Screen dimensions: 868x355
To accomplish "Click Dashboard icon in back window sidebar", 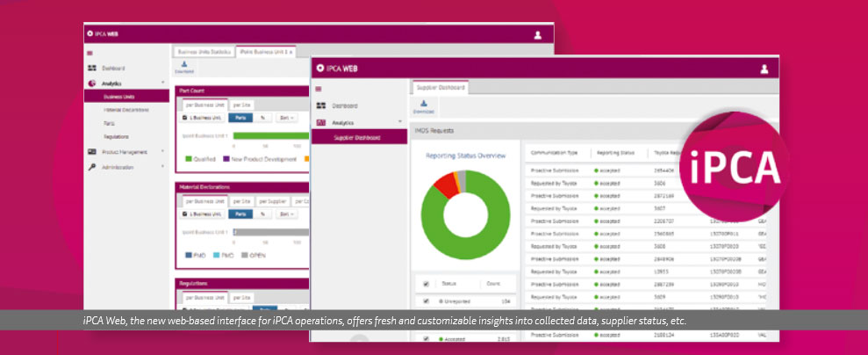I will (92, 69).
